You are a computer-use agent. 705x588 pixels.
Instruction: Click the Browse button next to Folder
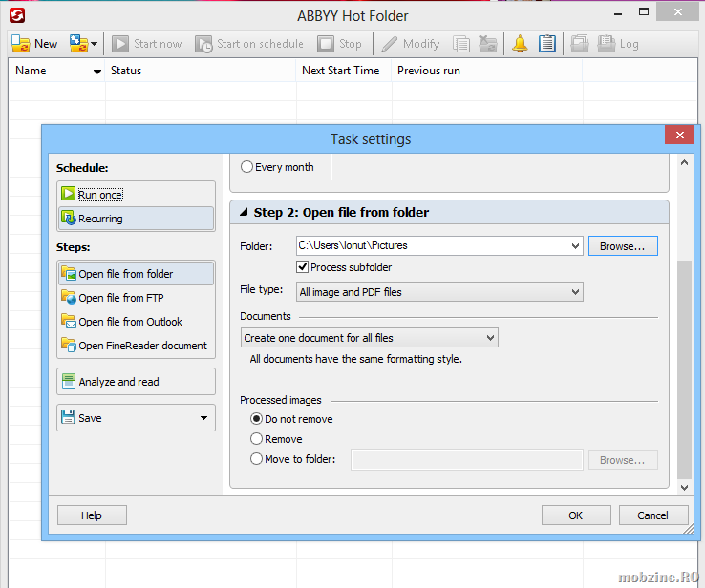point(623,246)
